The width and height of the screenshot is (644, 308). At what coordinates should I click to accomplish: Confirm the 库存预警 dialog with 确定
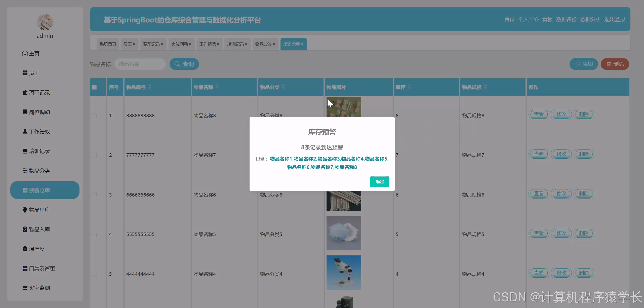pos(379,182)
